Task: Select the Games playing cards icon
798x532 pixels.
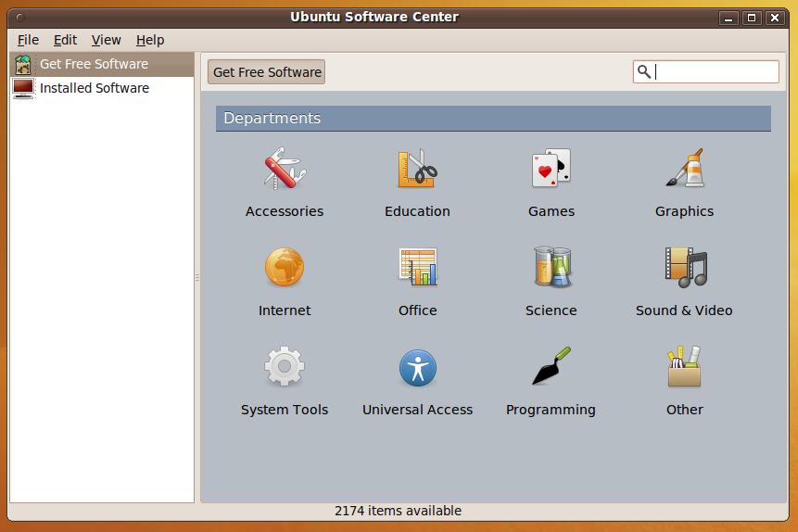Action: 551,171
